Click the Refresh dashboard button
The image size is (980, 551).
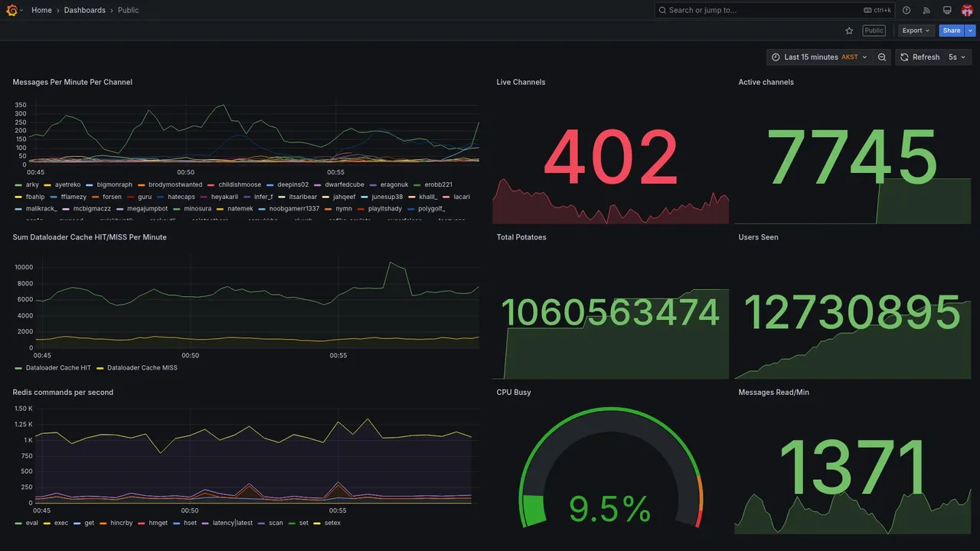tap(919, 57)
